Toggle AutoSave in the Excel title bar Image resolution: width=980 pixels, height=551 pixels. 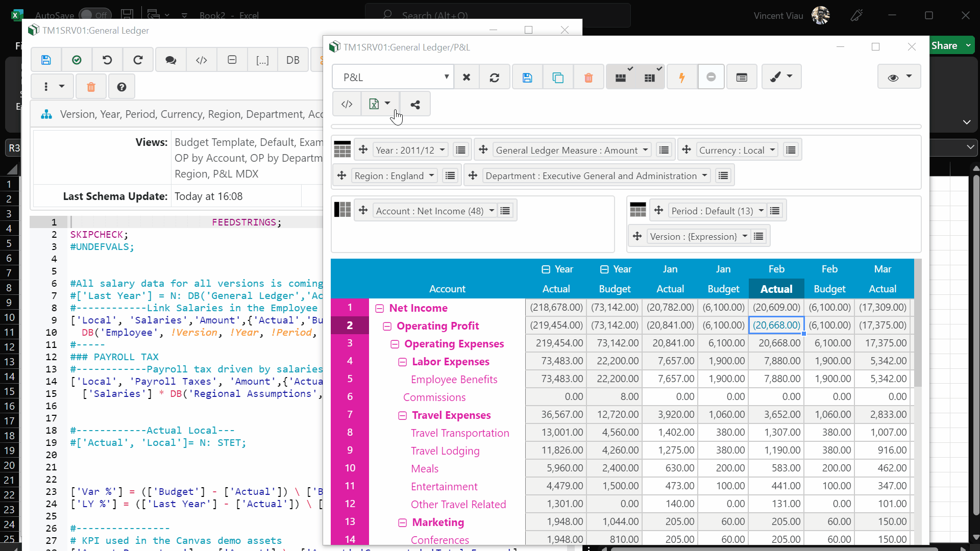click(94, 15)
